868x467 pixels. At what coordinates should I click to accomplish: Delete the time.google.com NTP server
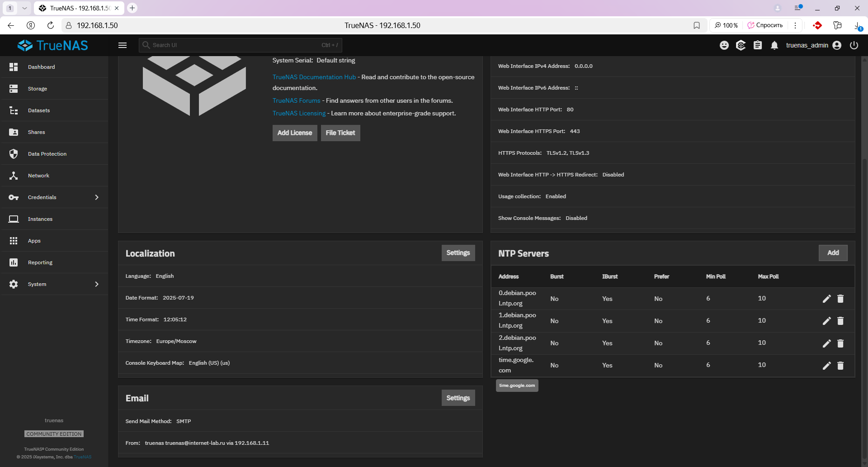(840, 366)
